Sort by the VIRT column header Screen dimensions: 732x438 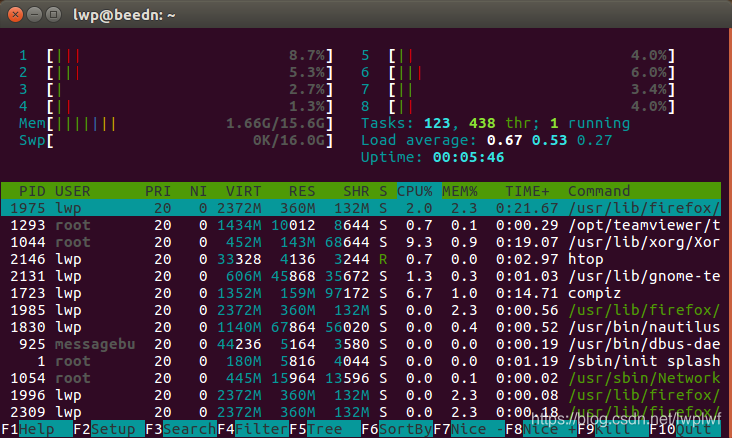[x=243, y=191]
